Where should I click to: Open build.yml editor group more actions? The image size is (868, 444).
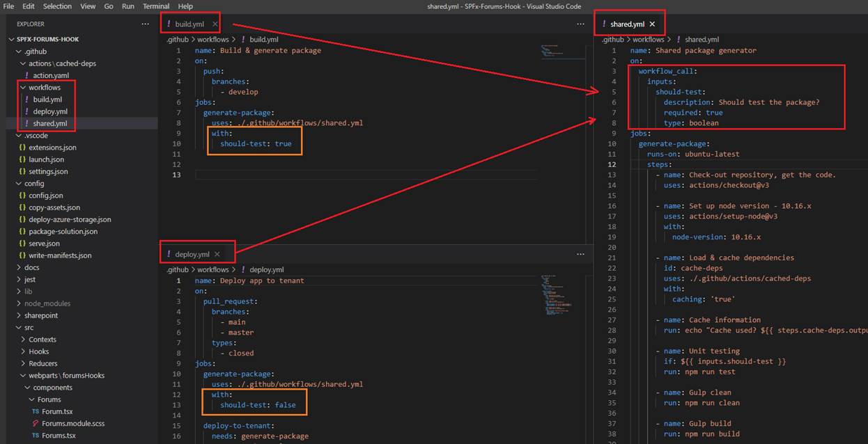(580, 24)
